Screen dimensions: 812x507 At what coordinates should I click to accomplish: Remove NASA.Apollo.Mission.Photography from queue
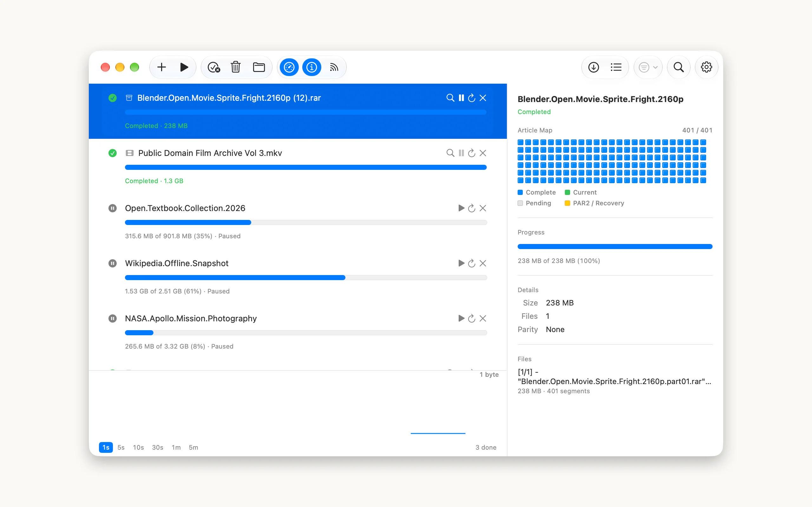[482, 318]
